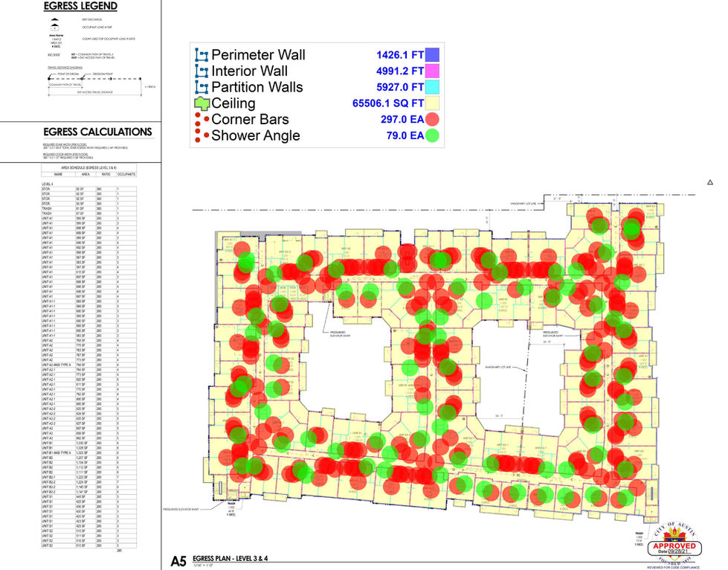728x570 pixels.
Task: Click the Interior Wall legend label
Action: click(x=249, y=71)
